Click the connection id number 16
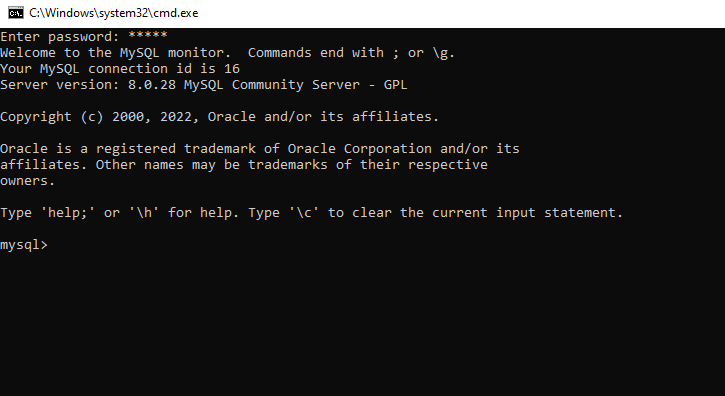Viewport: 725px width, 396px height. tap(232, 69)
